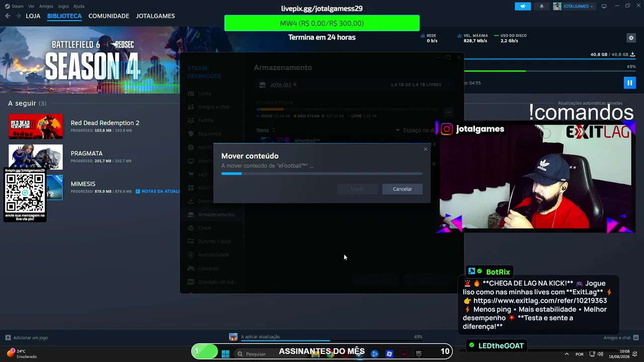Open Red Dead Redemption 2 thumbnail

36,126
